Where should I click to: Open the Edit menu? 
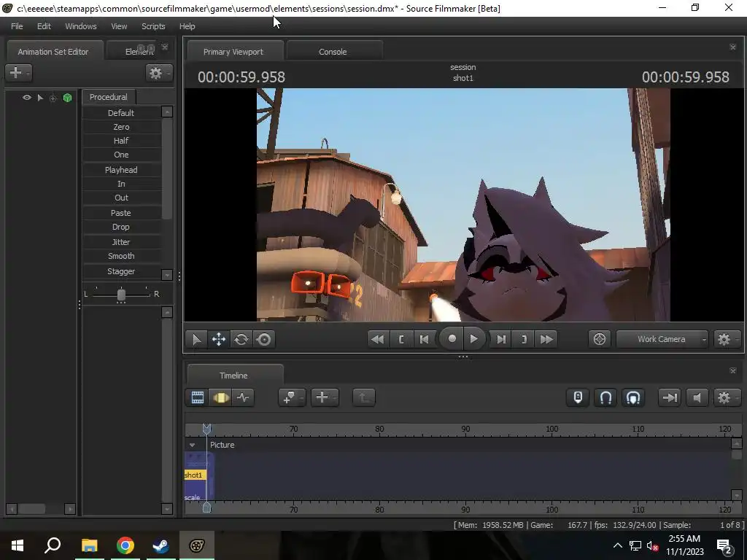click(x=44, y=26)
